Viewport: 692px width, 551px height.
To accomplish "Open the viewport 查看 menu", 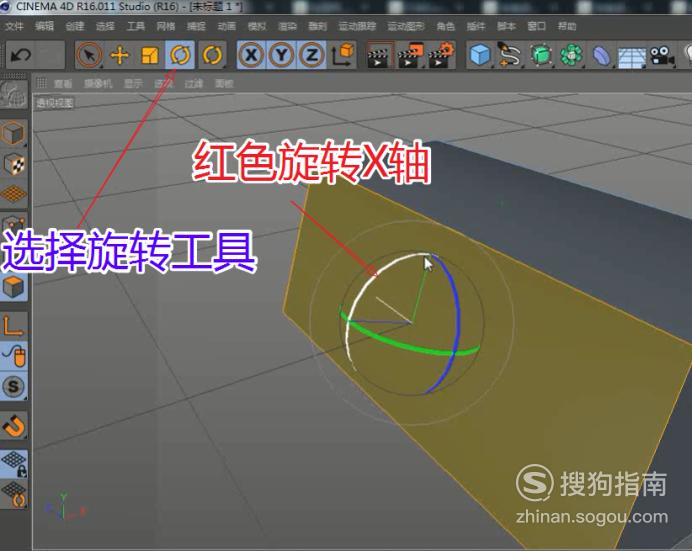I will pos(63,83).
